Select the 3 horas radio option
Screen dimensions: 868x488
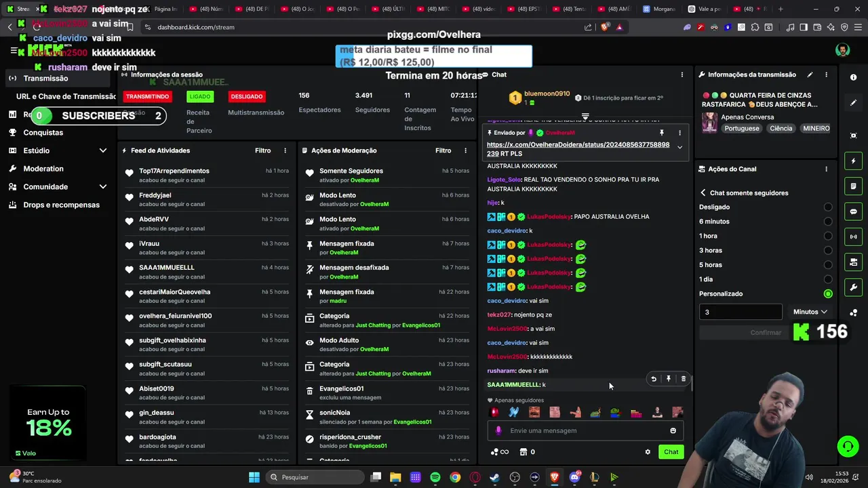(828, 251)
